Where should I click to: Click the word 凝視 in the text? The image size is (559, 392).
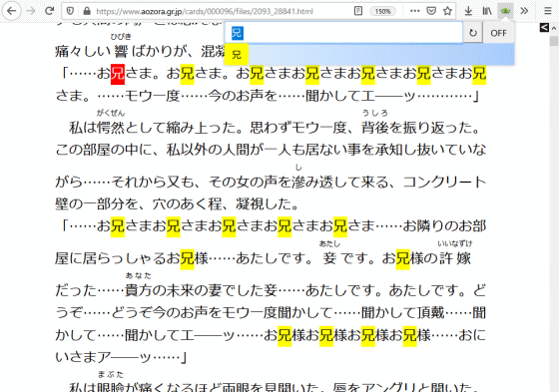[x=250, y=203]
